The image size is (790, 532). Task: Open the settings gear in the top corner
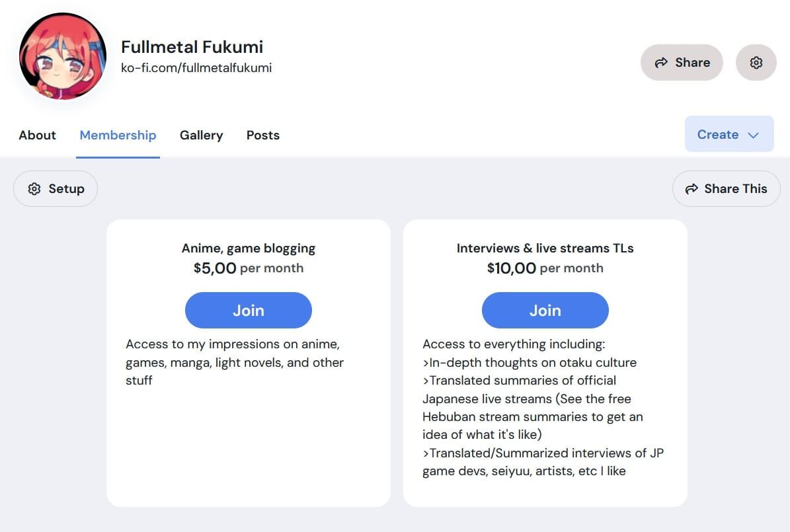tap(756, 62)
